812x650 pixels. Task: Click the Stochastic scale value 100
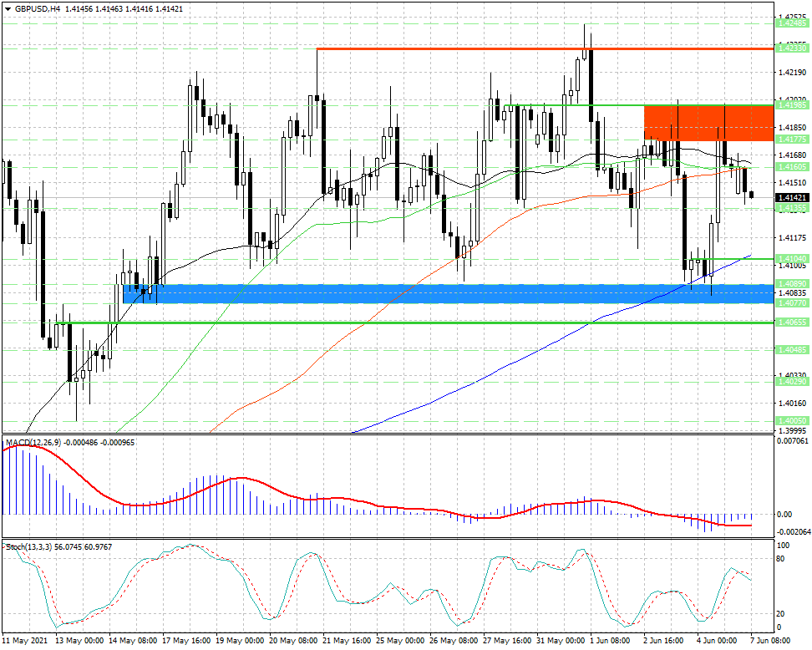click(784, 546)
